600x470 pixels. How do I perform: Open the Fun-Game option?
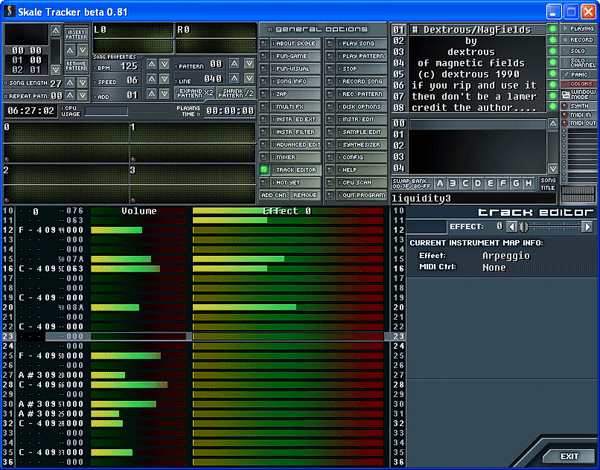pyautogui.click(x=295, y=56)
